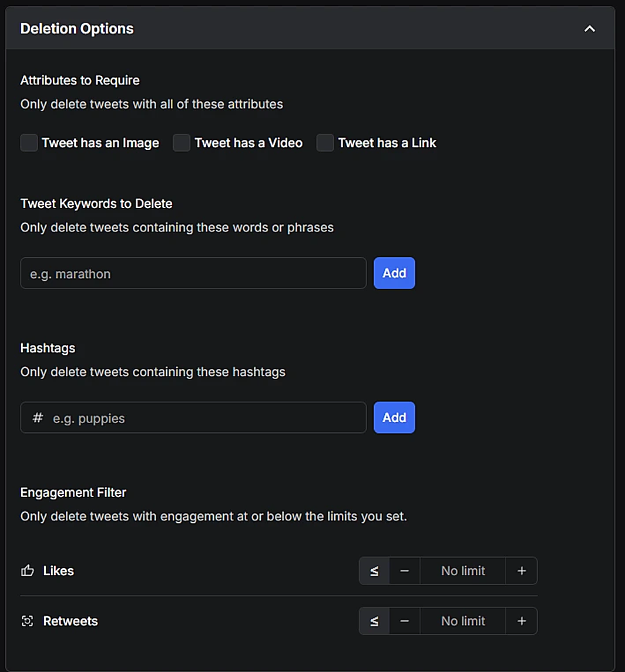This screenshot has height=672, width=625.
Task: Decrease the Likes limit with minus
Action: tap(404, 571)
